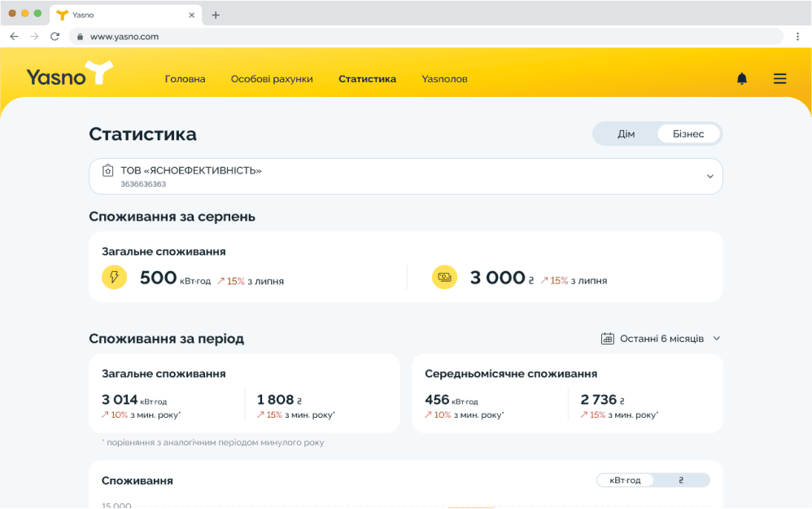The height and width of the screenshot is (509, 812).
Task: Show chart in hryvnia ₴ units
Action: coord(681,480)
